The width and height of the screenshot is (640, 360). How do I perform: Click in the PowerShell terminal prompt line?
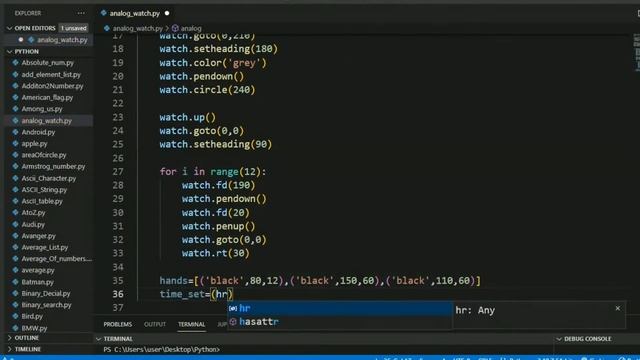pos(161,350)
